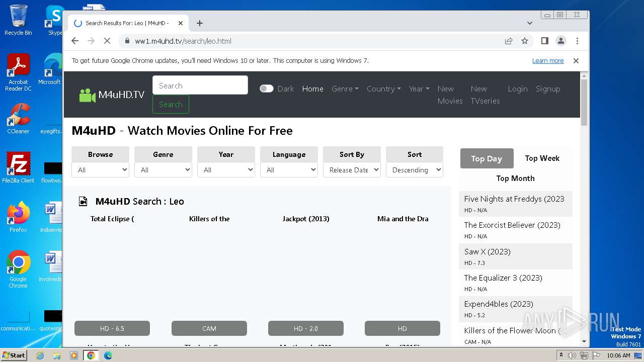
Task: Click the Login link
Action: pyautogui.click(x=518, y=88)
